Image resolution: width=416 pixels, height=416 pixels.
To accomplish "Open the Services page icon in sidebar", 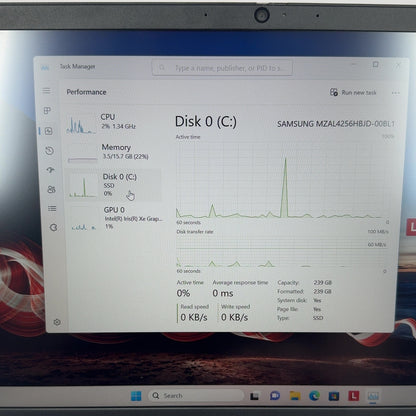I will (x=53, y=228).
